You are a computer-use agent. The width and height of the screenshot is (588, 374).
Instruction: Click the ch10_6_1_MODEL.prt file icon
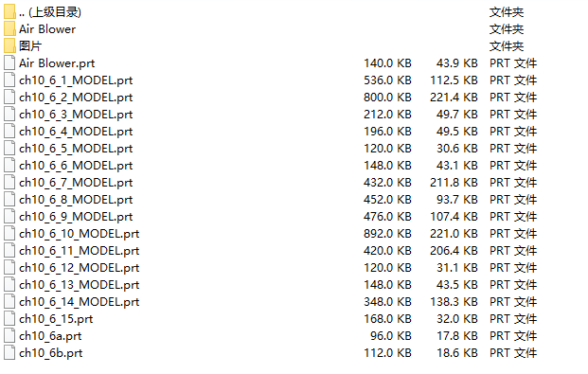tap(9, 80)
